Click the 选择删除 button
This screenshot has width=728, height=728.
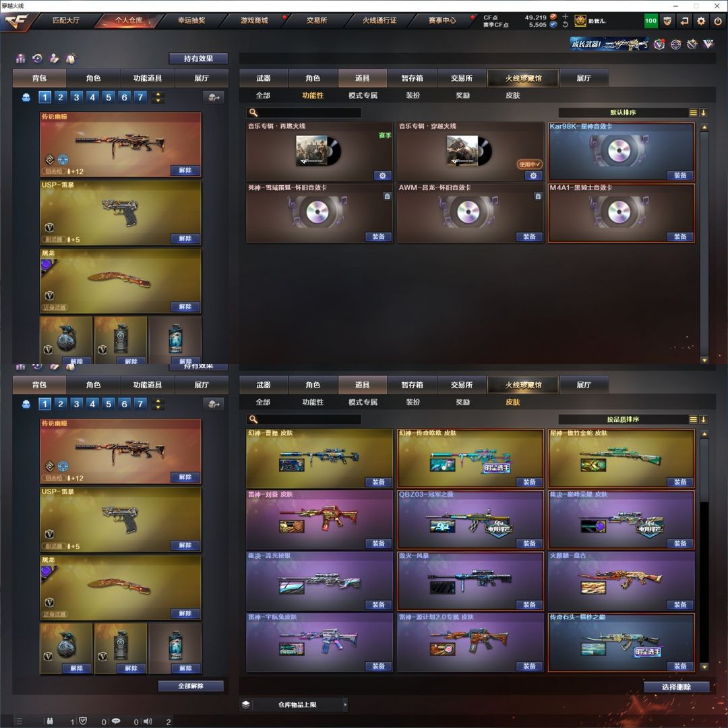(x=677, y=687)
